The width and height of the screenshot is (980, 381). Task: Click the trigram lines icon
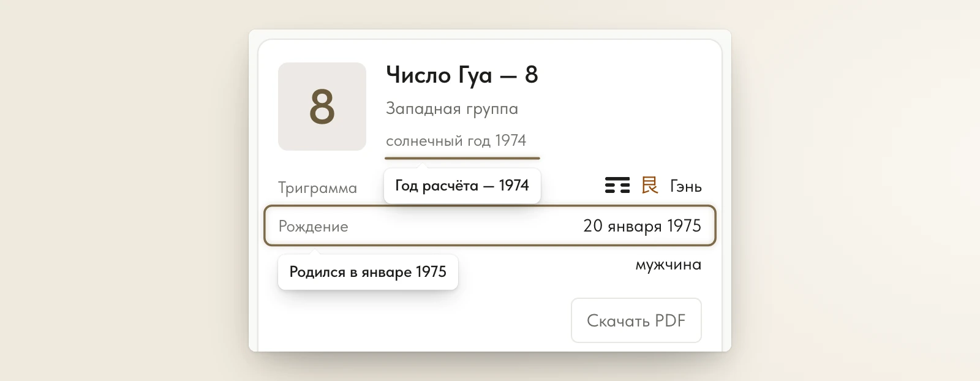pyautogui.click(x=617, y=185)
